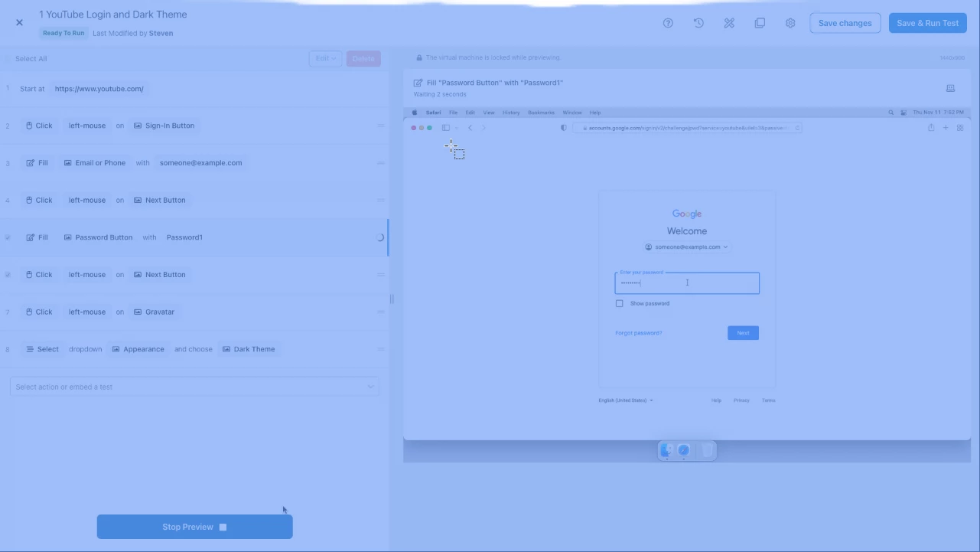Click the virtual machine screen icon in preview header
980x552 pixels.
point(950,88)
